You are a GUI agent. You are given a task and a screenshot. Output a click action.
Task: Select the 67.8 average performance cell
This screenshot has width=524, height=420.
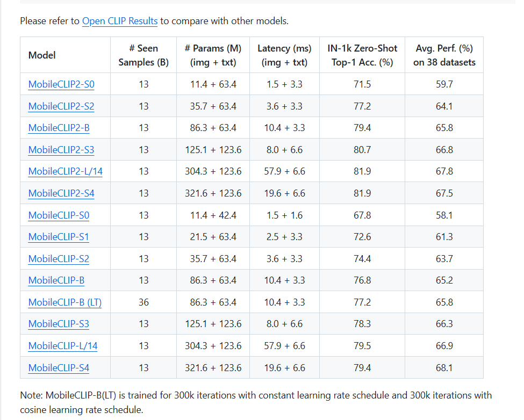point(444,171)
